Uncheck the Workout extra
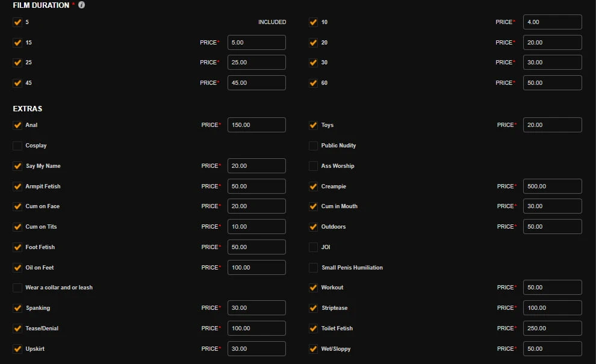 tap(313, 288)
